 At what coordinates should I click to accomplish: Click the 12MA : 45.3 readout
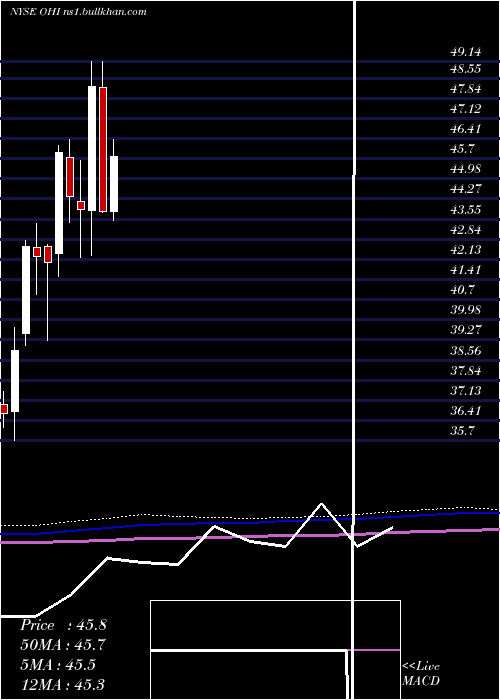(63, 684)
